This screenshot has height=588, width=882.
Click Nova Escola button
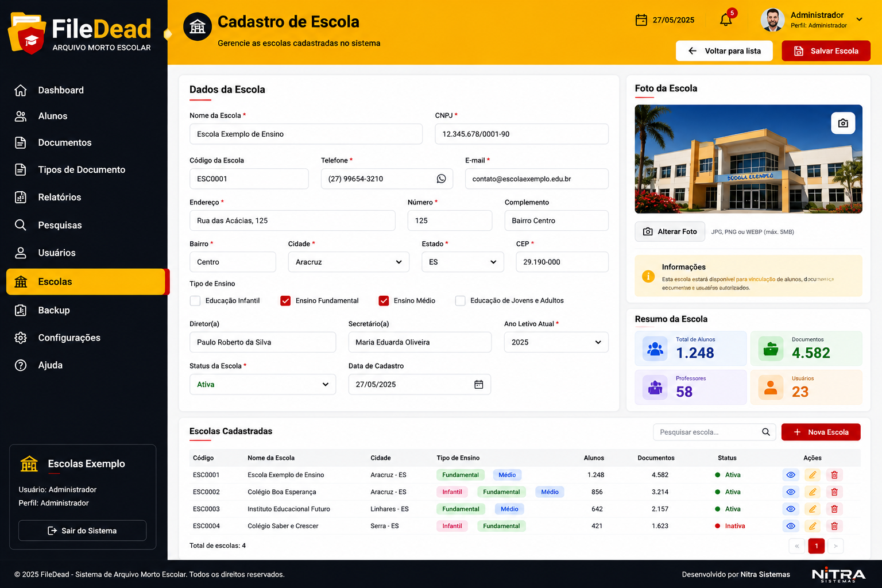point(821,432)
